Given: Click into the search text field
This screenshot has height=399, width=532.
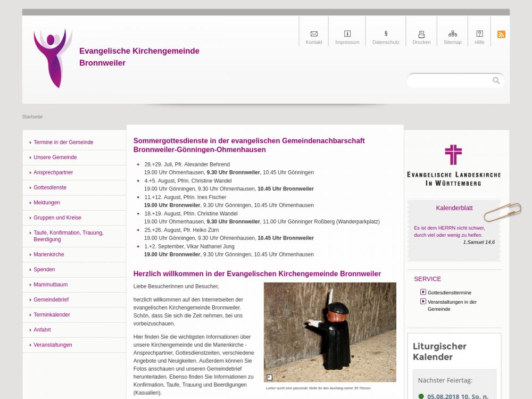Looking at the screenshot, I should point(450,81).
